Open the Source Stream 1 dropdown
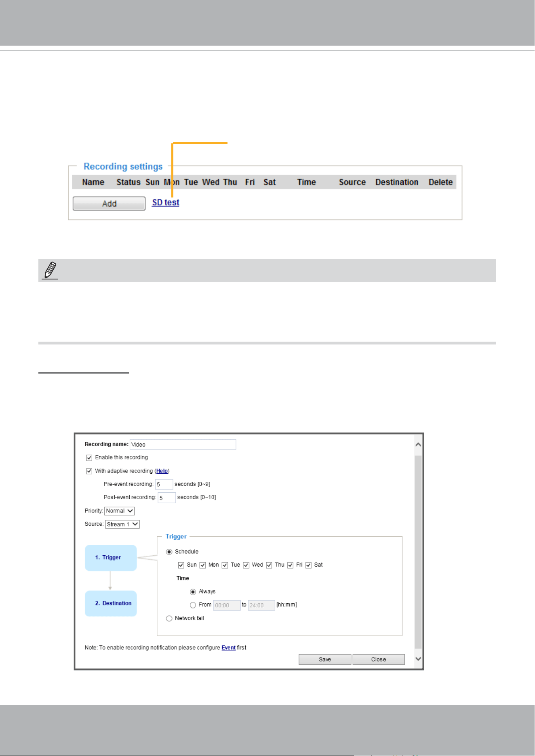535x756 pixels. pyautogui.click(x=122, y=524)
